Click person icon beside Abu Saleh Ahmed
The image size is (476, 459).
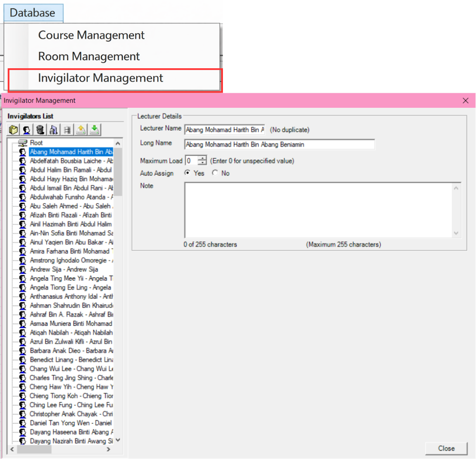[23, 206]
